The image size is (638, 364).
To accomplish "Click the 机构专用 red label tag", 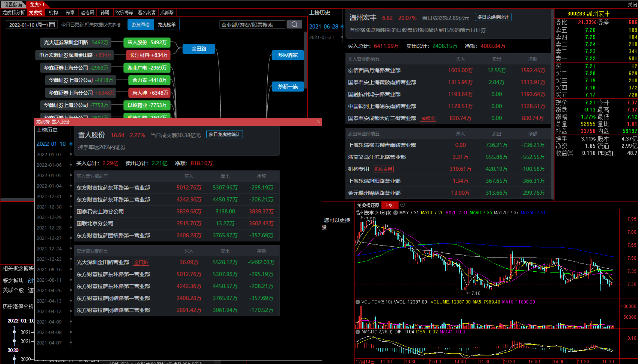I will (x=383, y=169).
